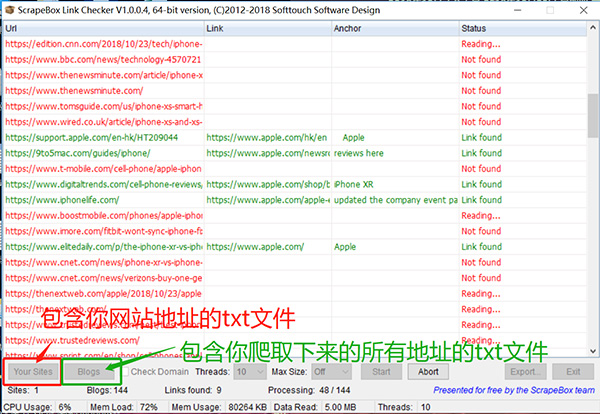Click the Data Read 5.00 MB value
The height and width of the screenshot is (414, 600).
point(341,407)
